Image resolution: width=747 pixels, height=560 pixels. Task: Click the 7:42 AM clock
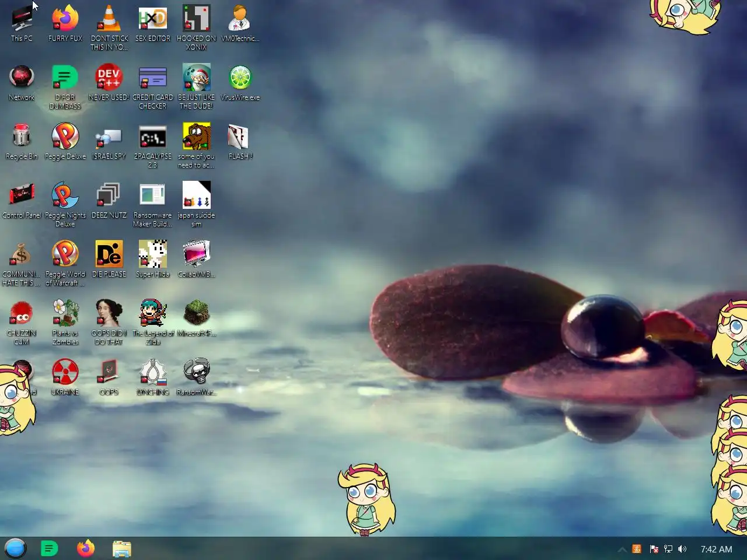coord(716,549)
